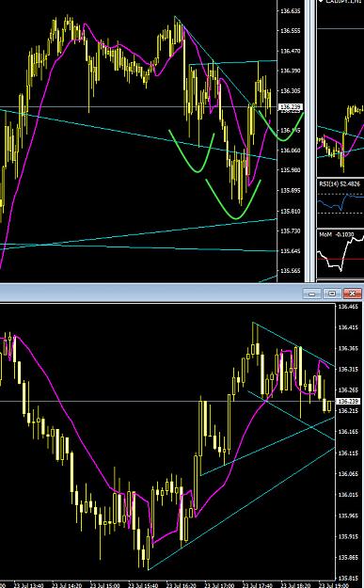Click 135.810 on upper chart price scale
364x588 pixels.
(291, 211)
